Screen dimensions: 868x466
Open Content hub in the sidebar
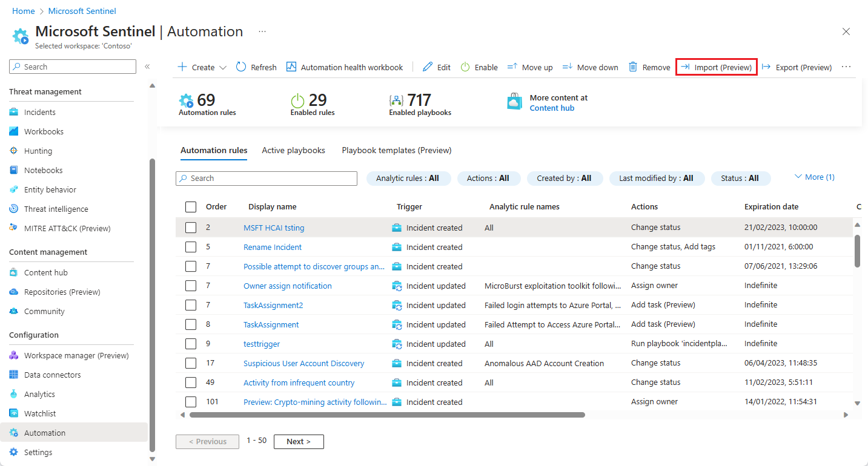pyautogui.click(x=45, y=272)
